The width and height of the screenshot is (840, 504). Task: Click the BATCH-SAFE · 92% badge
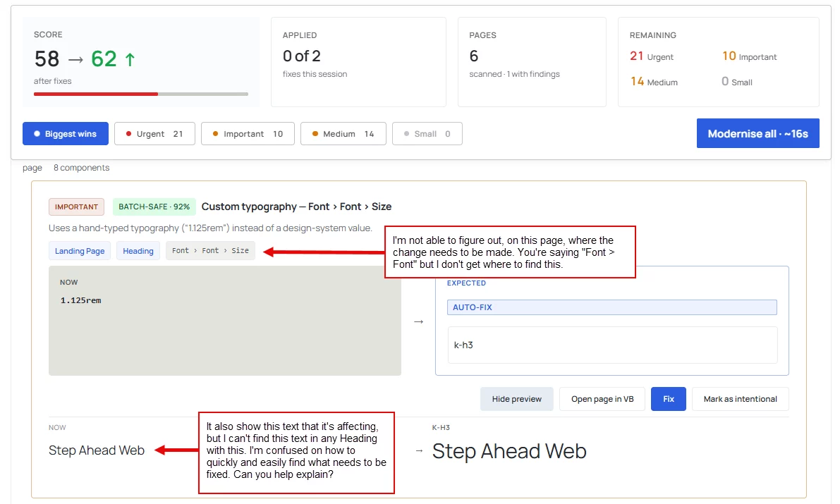pos(154,207)
